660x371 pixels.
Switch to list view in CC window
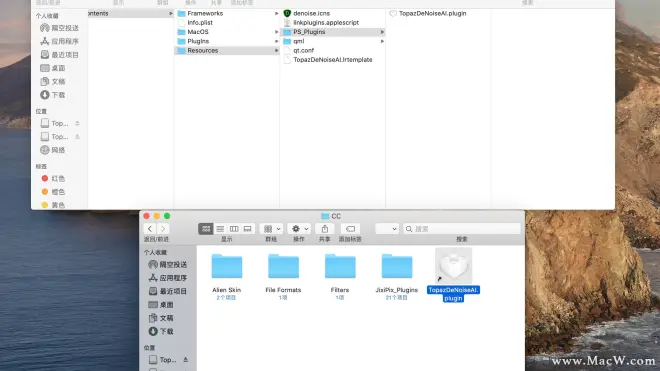220,229
